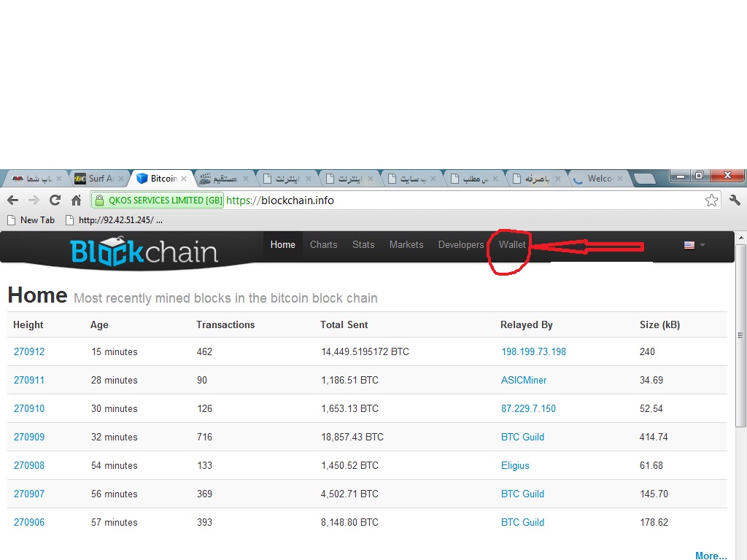Click the green SSL padlock icon

point(99,201)
